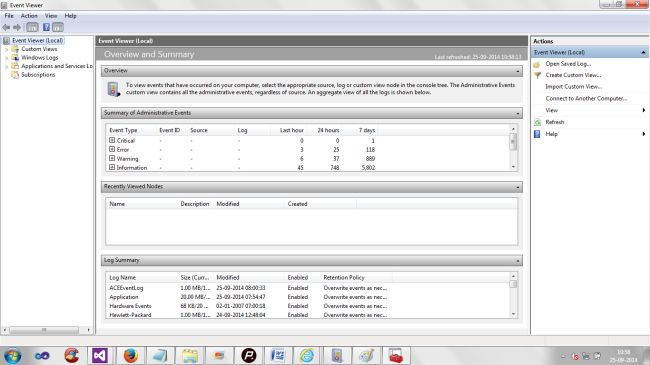Click the console tree horizontal scrollbar
Screen dimensions: 650x365
(44, 330)
